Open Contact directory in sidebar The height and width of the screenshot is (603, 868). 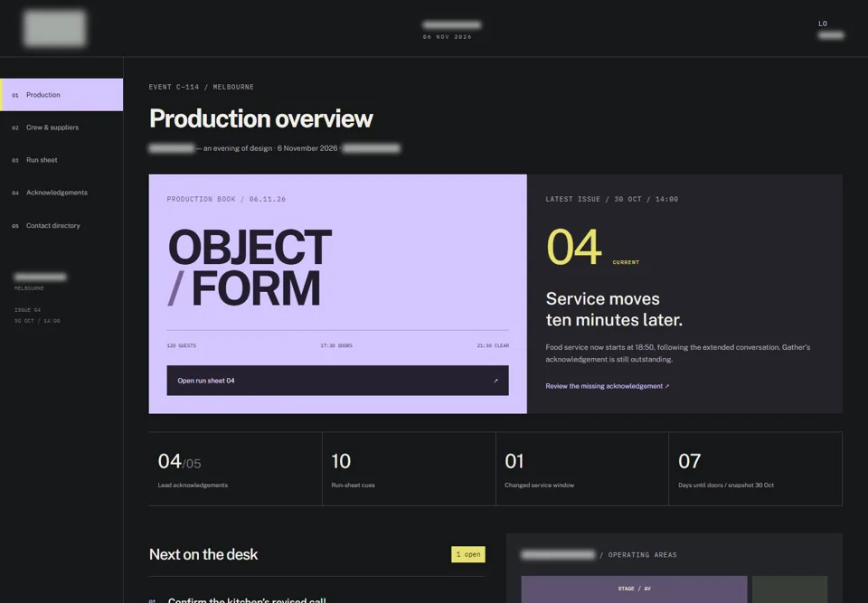[61, 225]
